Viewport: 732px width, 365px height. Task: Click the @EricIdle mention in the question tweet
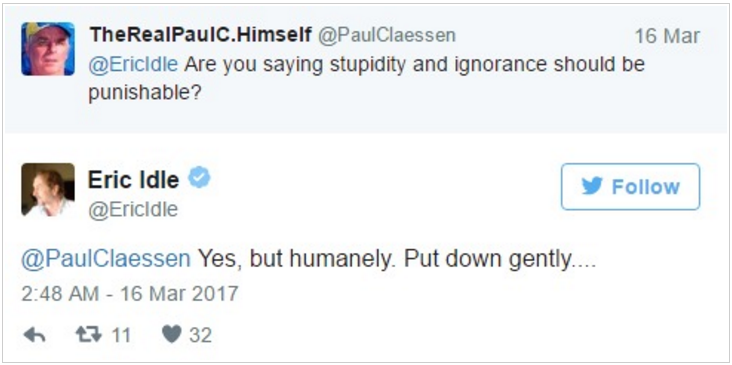coord(134,64)
